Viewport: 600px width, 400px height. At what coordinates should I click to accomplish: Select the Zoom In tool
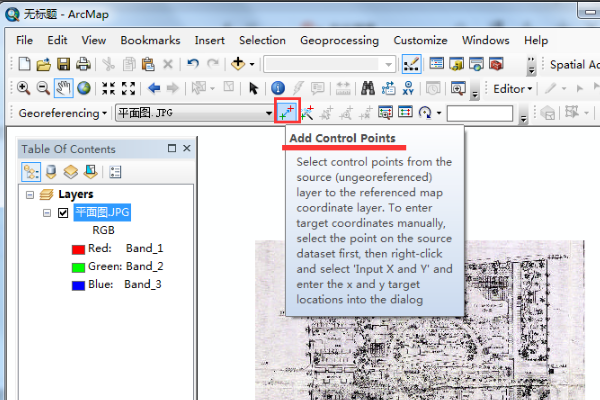[23, 88]
